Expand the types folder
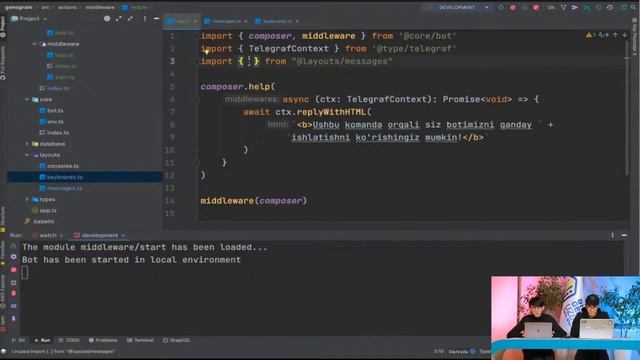The width and height of the screenshot is (640, 360). pyautogui.click(x=27, y=199)
